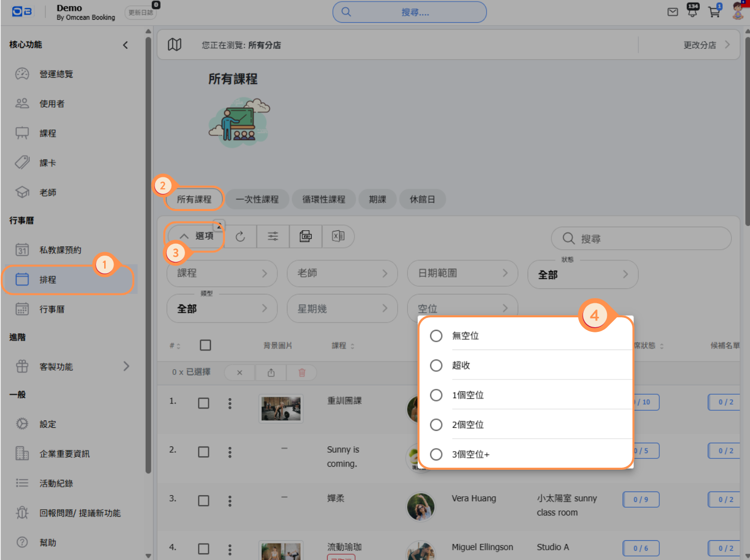Open the three-dot menu for 重訓團課 row
The height and width of the screenshot is (560, 750).
230,403
